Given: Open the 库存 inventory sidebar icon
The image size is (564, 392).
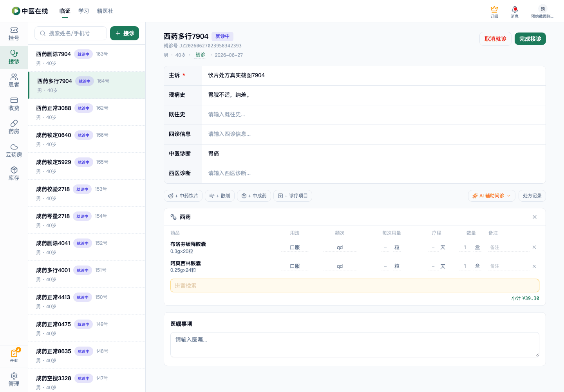Looking at the screenshot, I should point(14,174).
